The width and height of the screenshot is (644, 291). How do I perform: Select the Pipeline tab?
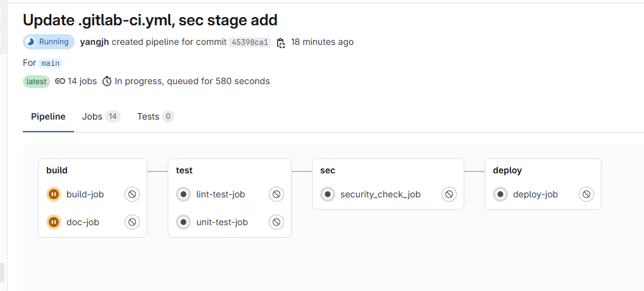click(48, 116)
